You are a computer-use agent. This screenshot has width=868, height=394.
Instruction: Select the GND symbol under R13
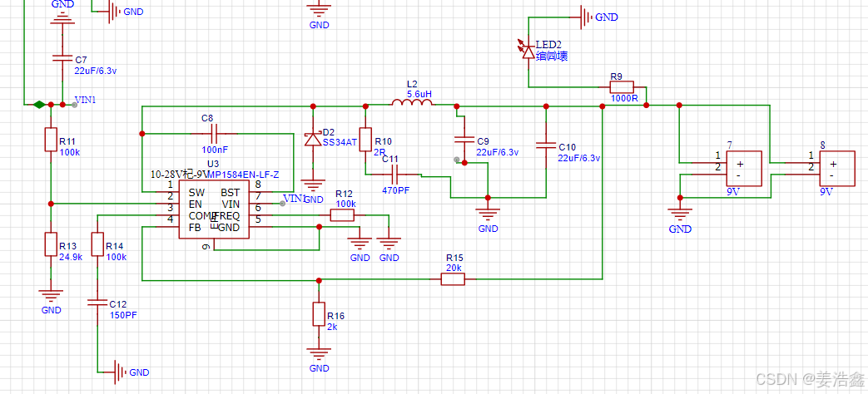click(x=51, y=298)
